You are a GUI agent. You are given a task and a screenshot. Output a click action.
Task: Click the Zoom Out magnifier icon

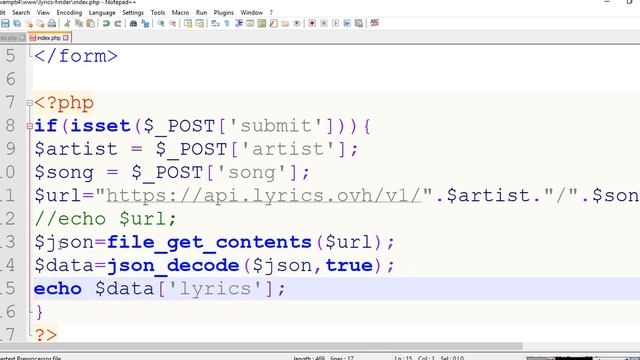(173, 23)
